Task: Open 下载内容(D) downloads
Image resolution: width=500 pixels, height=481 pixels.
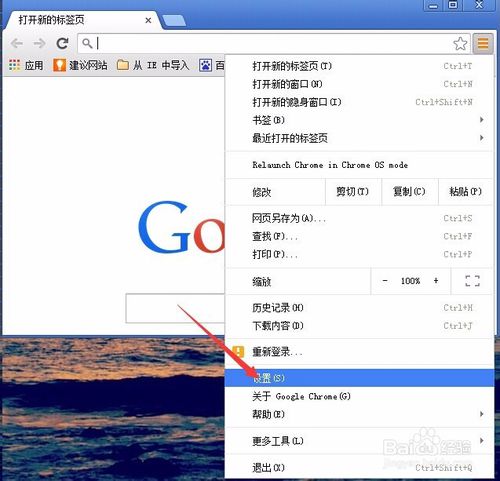Action: coord(359,326)
